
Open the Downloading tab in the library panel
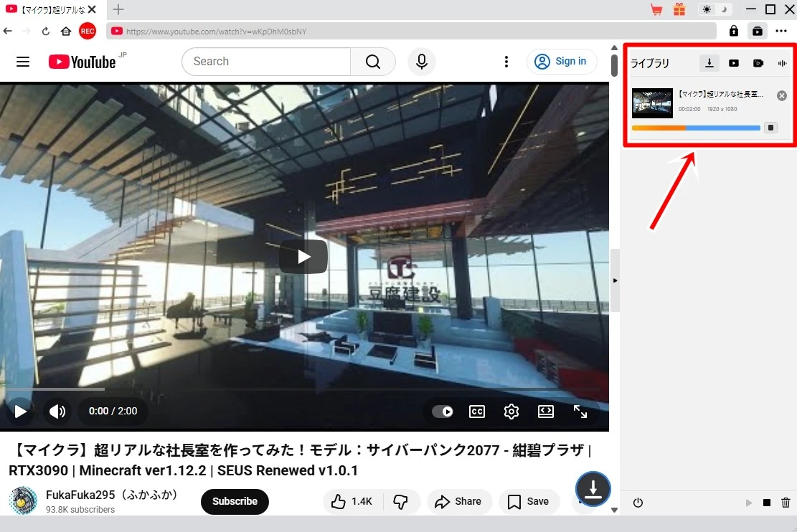[709, 63]
